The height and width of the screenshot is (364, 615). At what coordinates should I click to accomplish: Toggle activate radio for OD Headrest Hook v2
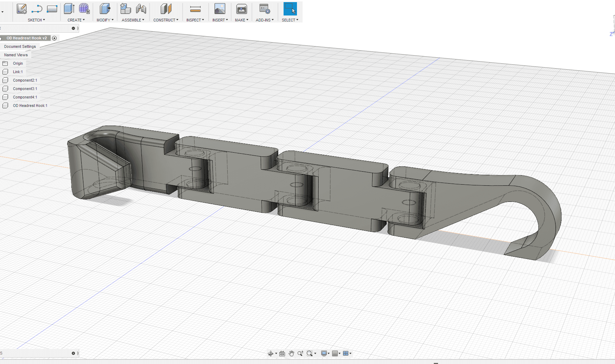pos(55,38)
